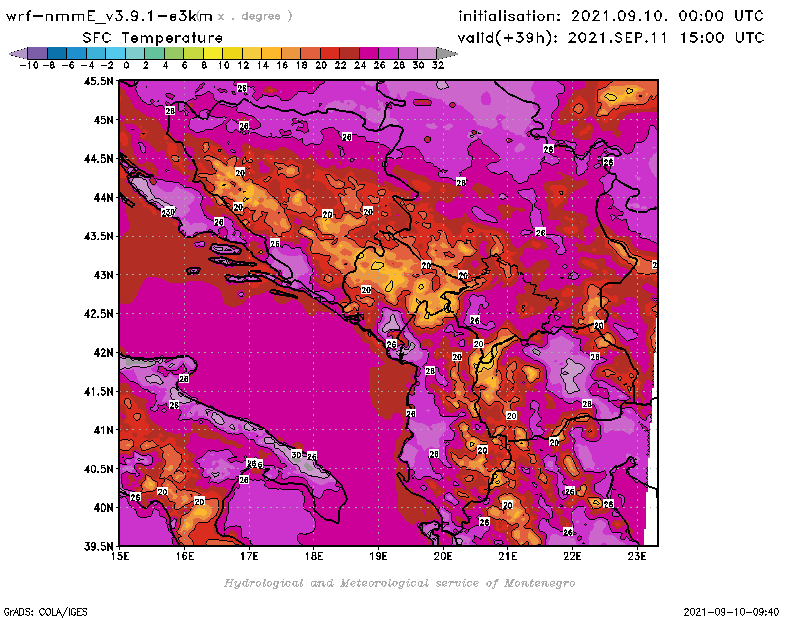Click the legend swatch between 0 and 2
The width and height of the screenshot is (800, 618).
pos(135,53)
